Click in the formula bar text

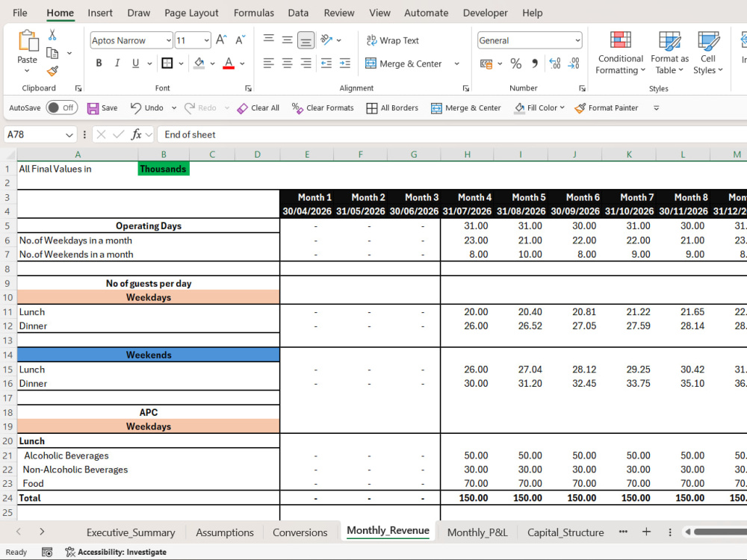[x=190, y=134]
